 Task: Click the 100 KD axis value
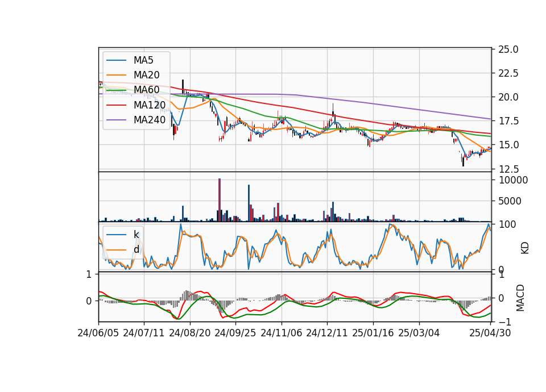(x=507, y=224)
